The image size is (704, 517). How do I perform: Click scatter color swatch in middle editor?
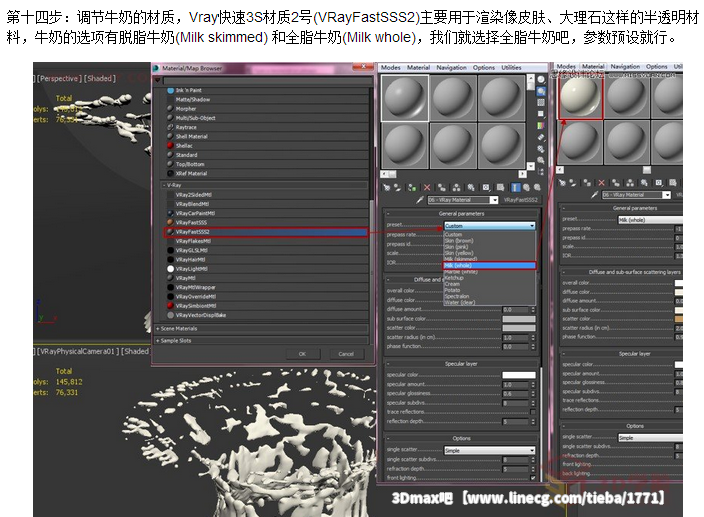(519, 328)
